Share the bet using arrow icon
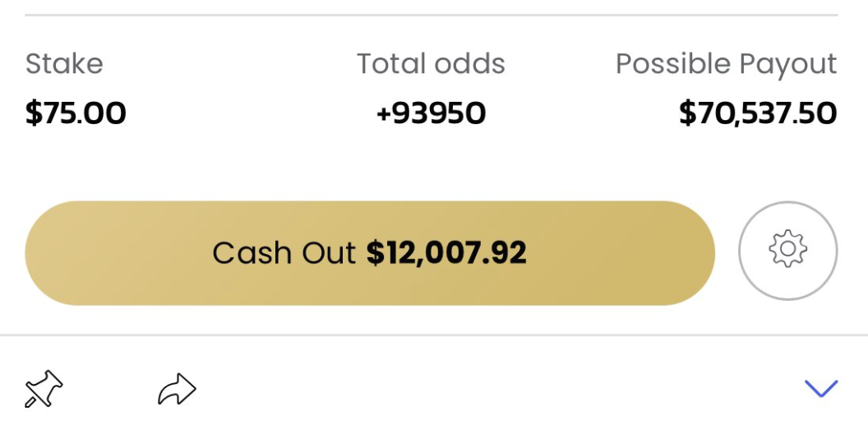The image size is (868, 434). [178, 389]
